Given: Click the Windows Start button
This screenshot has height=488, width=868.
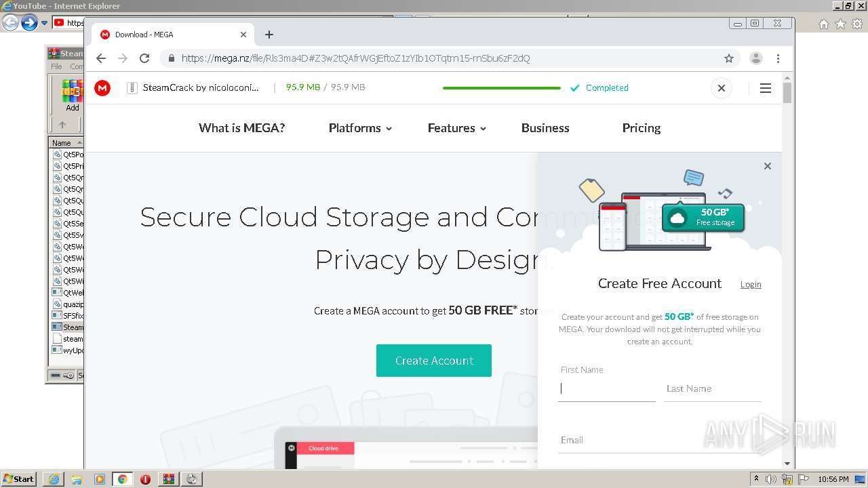Looking at the screenshot, I should (x=18, y=479).
